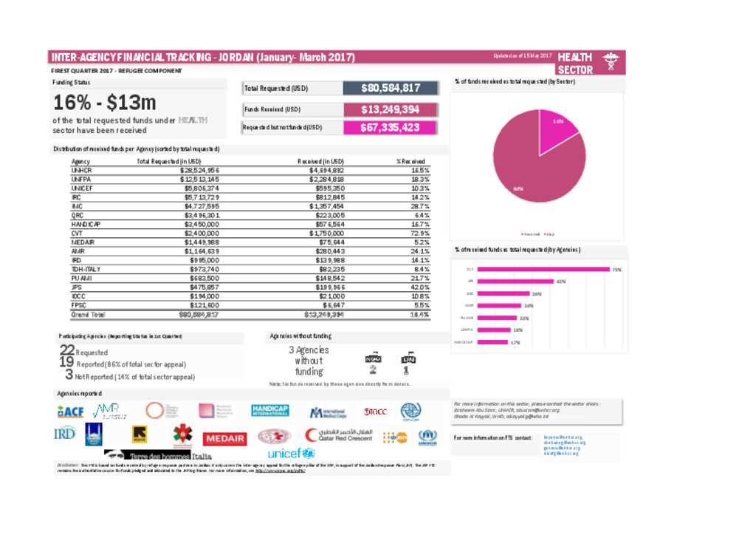The height and width of the screenshot is (535, 756).
Task: Click the UNHCR row in the table
Action: 250,170
